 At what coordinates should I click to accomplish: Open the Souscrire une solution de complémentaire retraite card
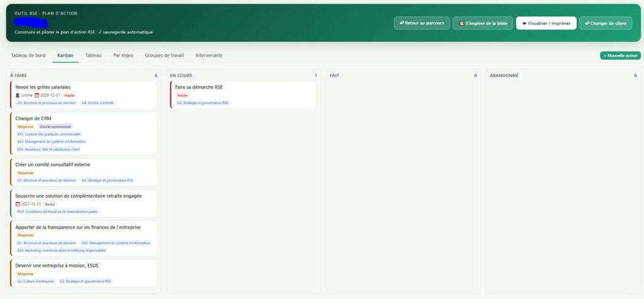[x=84, y=203]
